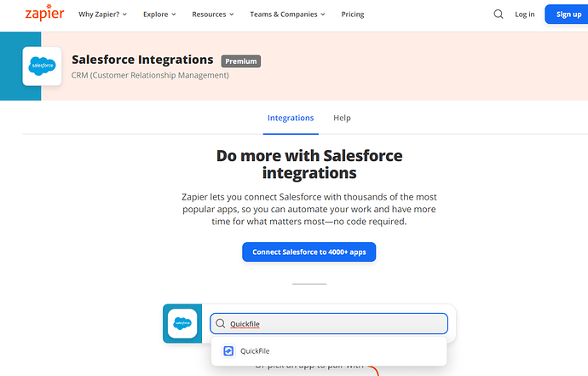This screenshot has height=376, width=588.
Task: Click the Salesforce logo tile in the banner
Action: [x=42, y=66]
